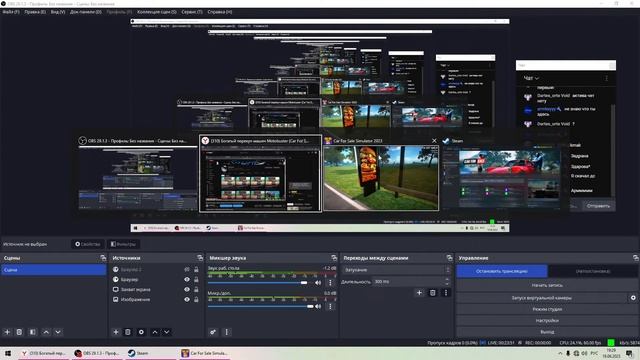Image resolution: width=640 pixels, height=360 pixels.
Task: Open Сервис menu
Action: (192, 12)
